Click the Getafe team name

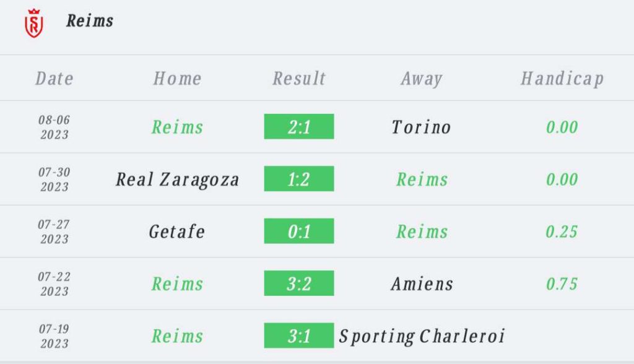(x=177, y=232)
